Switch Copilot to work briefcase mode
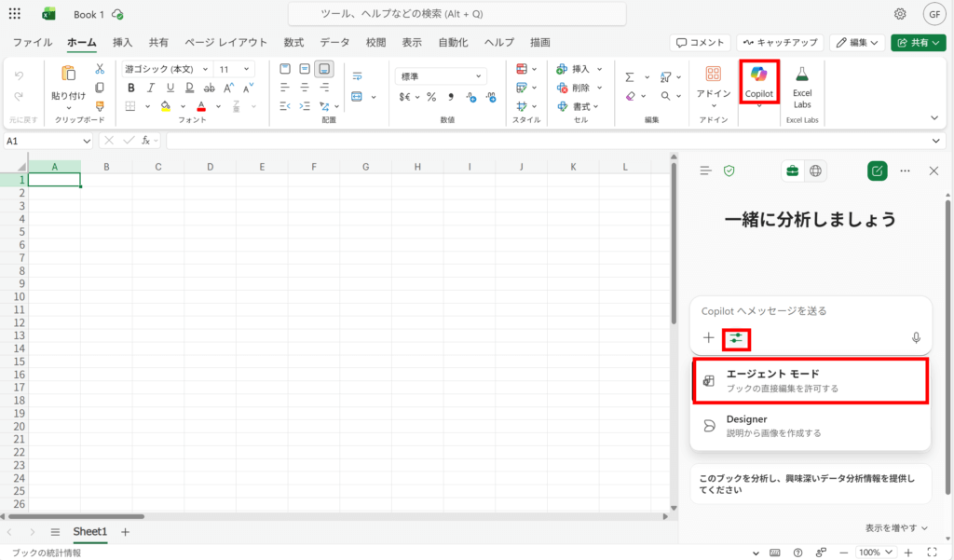This screenshot has width=954, height=560. 792,171
